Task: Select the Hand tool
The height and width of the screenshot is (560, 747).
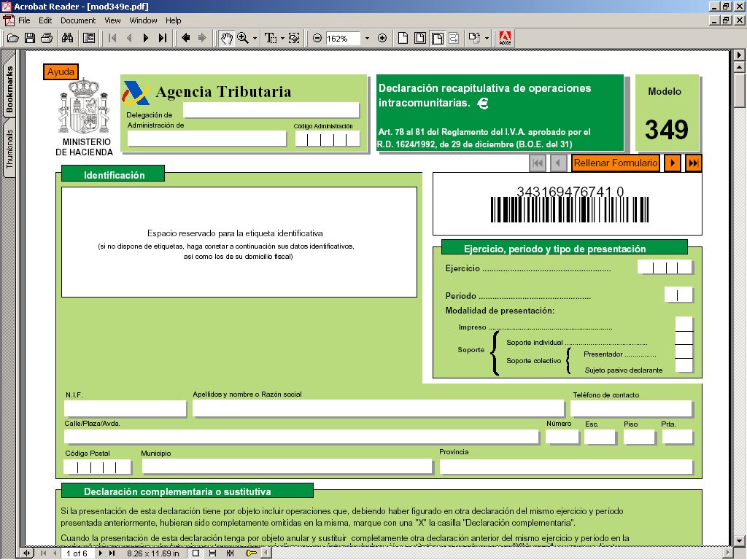Action: click(x=227, y=38)
